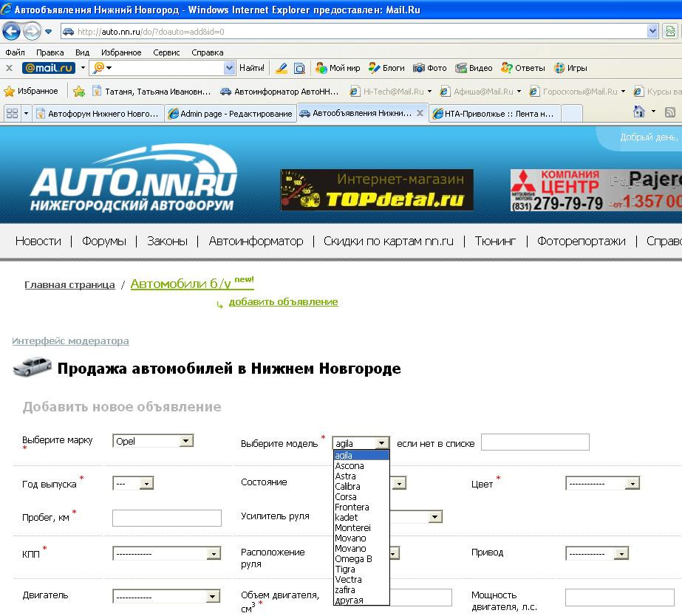Open the Автоинформатор АвтоНН favorite link
Screen dimensions: 682x616
coord(279,92)
